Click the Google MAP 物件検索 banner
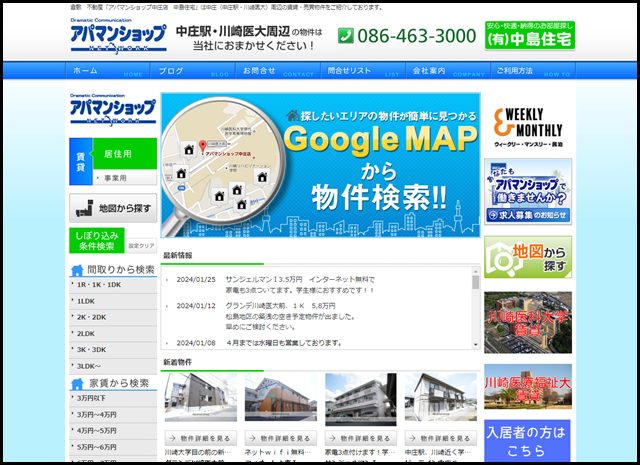The width and height of the screenshot is (640, 465). click(320, 165)
